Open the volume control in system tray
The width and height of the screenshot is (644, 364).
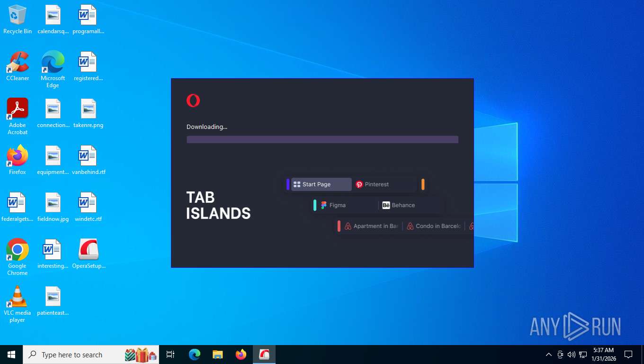[x=572, y=355]
